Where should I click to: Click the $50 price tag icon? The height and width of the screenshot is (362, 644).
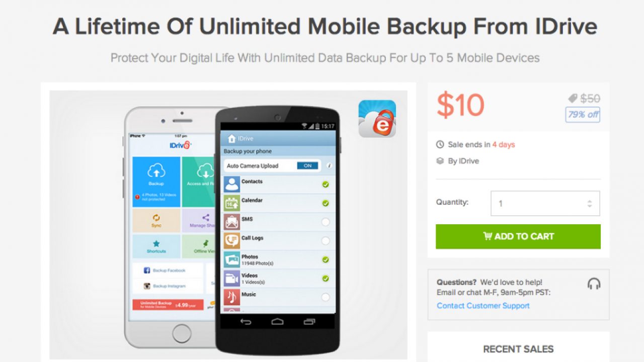tap(573, 99)
